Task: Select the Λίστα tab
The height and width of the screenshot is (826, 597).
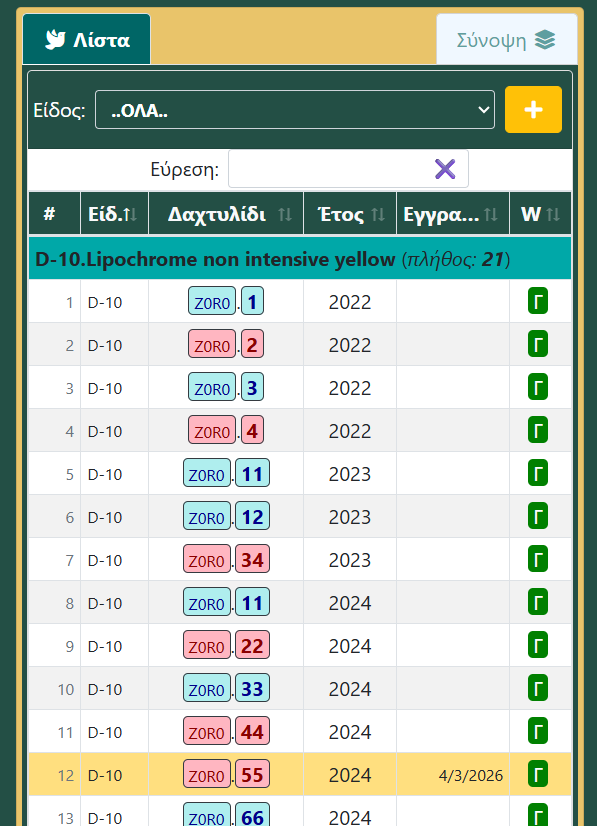Action: (x=86, y=40)
